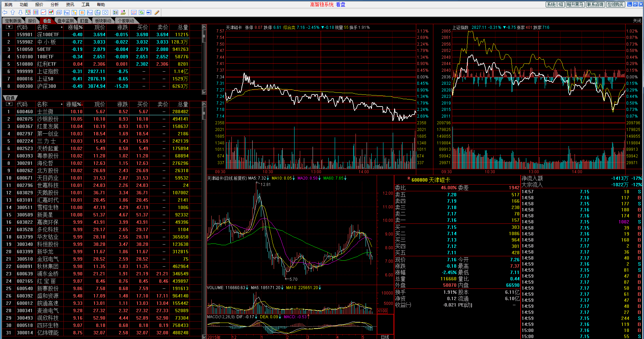Open the 工具 menu
This screenshot has width=644, height=339.
tap(86, 5)
